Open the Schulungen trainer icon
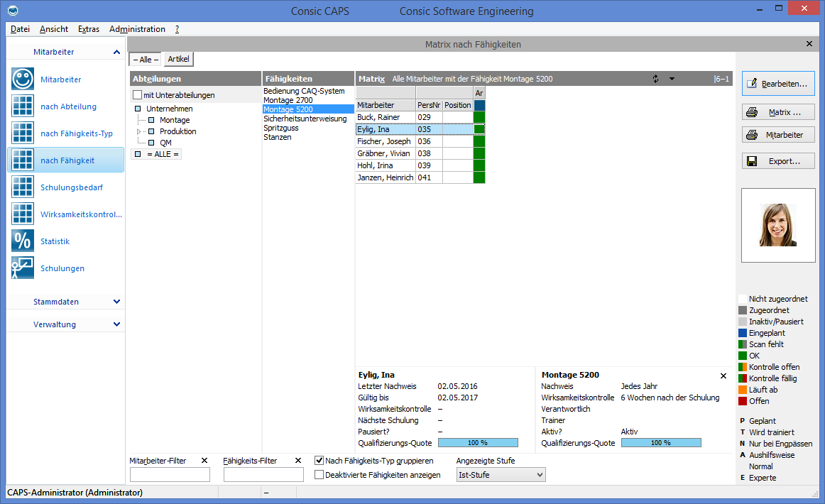825x504 pixels. (23, 268)
